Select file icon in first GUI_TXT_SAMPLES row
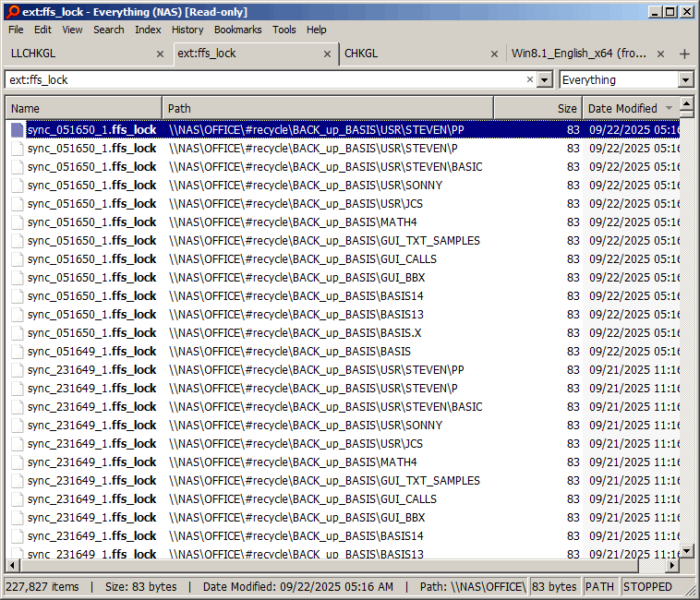700x600 pixels. point(18,240)
